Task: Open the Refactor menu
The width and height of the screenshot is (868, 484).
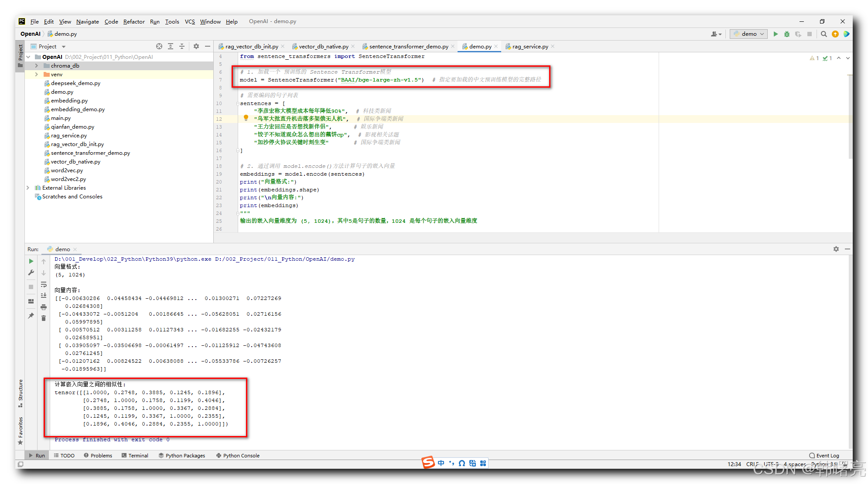Action: pos(133,21)
